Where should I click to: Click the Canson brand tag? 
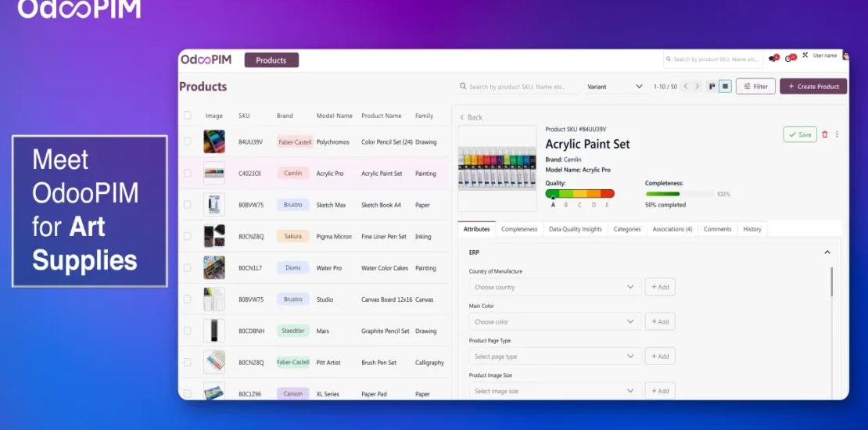[292, 393]
